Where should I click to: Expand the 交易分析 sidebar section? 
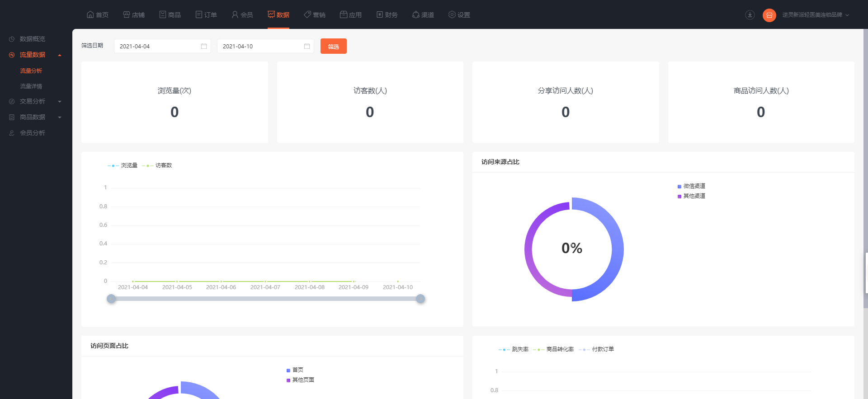click(36, 102)
